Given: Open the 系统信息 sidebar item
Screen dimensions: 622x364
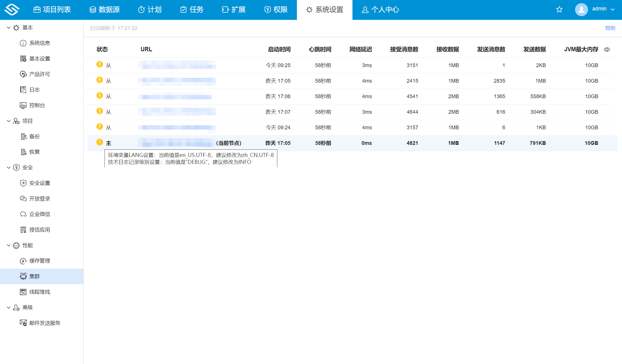Looking at the screenshot, I should click(39, 43).
